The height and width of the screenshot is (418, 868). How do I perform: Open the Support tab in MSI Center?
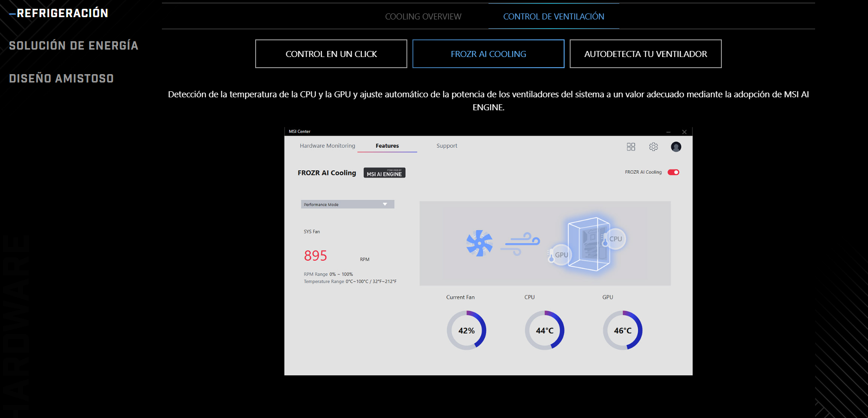coord(447,146)
